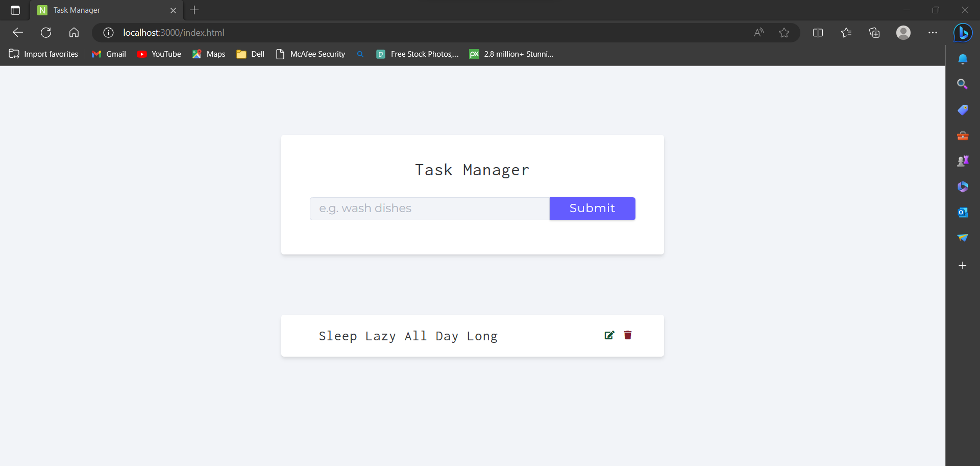View site information for localhost
This screenshot has height=466, width=980.
coord(108,33)
